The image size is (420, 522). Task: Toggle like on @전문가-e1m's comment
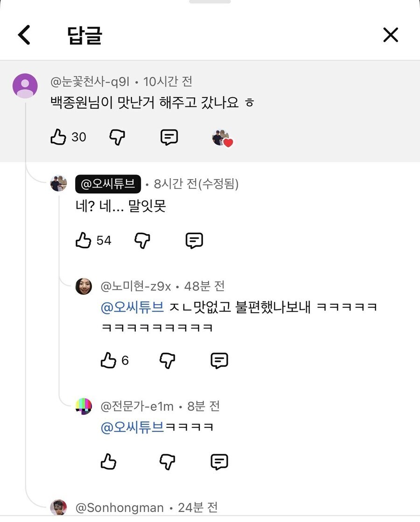click(109, 461)
